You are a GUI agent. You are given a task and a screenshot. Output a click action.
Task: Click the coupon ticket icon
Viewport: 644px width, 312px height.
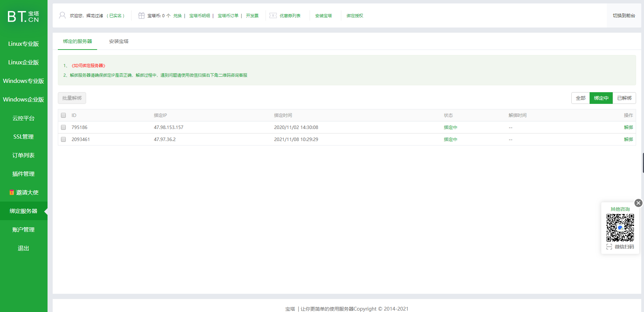tap(273, 15)
